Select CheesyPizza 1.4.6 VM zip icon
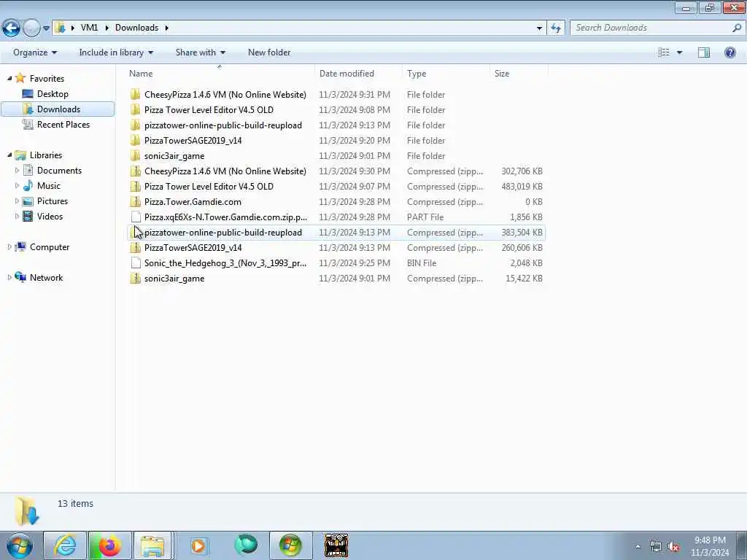Viewport: 747px width, 560px height. (x=135, y=171)
